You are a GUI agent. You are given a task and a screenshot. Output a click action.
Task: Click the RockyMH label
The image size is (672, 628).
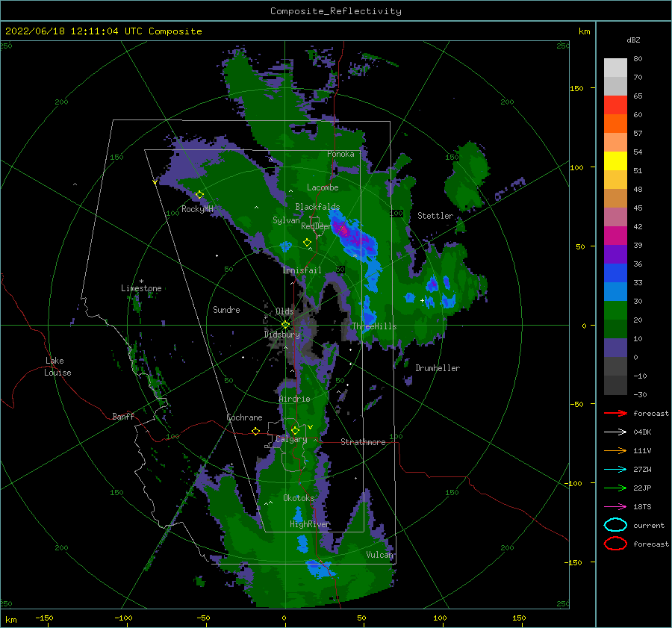[197, 209]
